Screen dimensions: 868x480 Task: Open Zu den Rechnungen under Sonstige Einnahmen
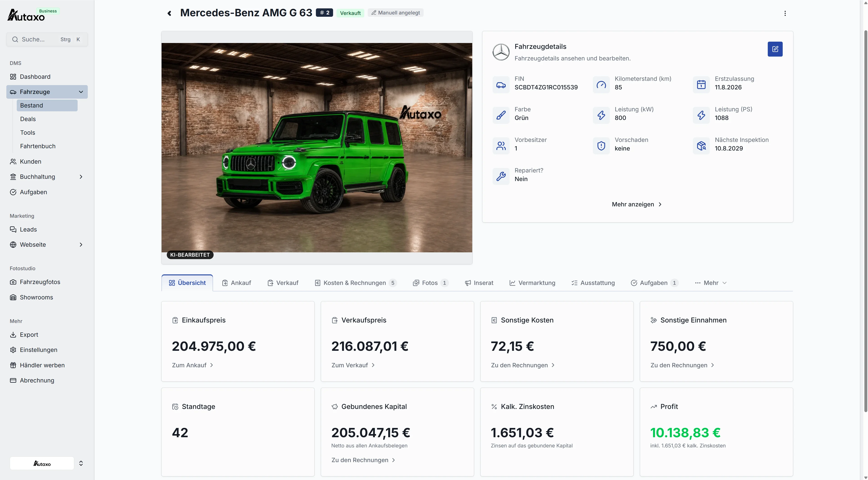click(x=682, y=365)
